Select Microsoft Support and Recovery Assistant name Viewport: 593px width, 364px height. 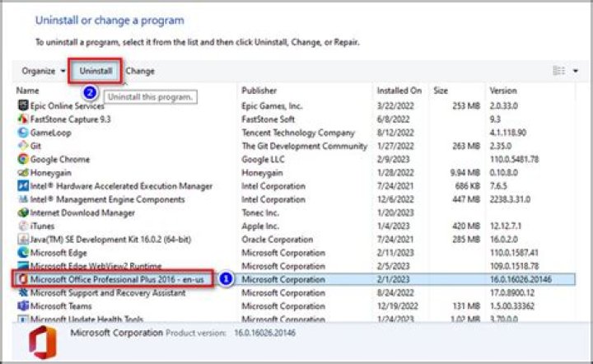(x=108, y=293)
